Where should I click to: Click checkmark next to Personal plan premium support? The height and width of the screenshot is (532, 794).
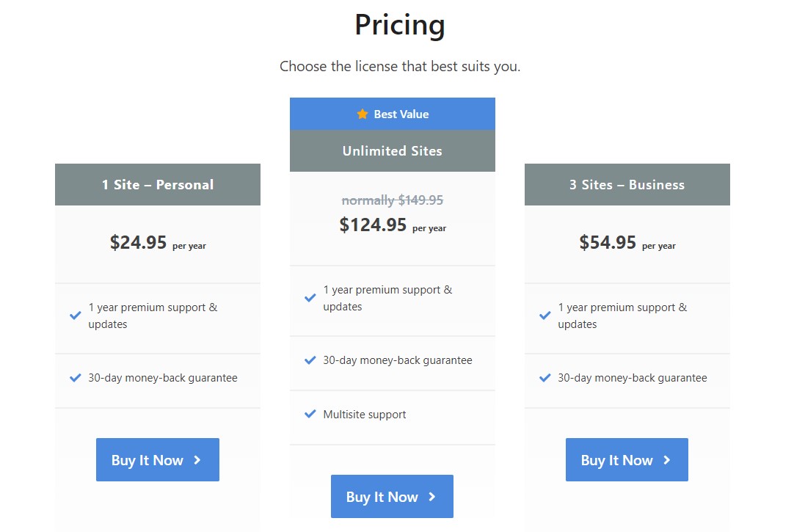point(75,316)
